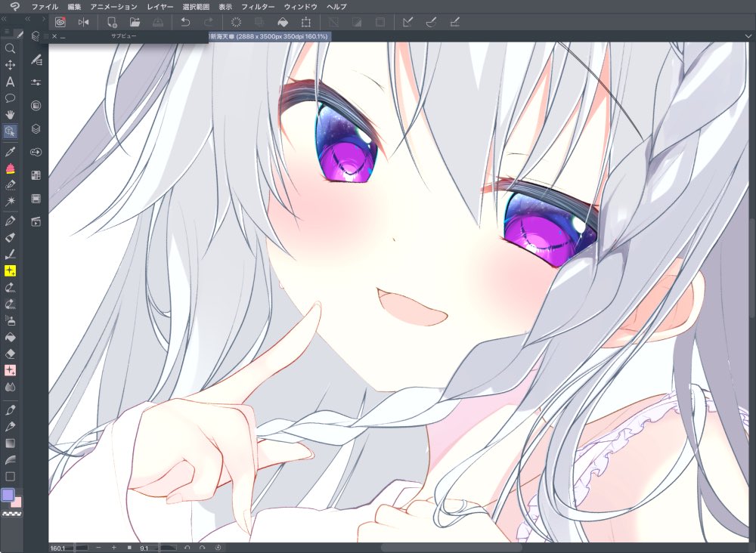Open the 表示 menu

coord(225,7)
